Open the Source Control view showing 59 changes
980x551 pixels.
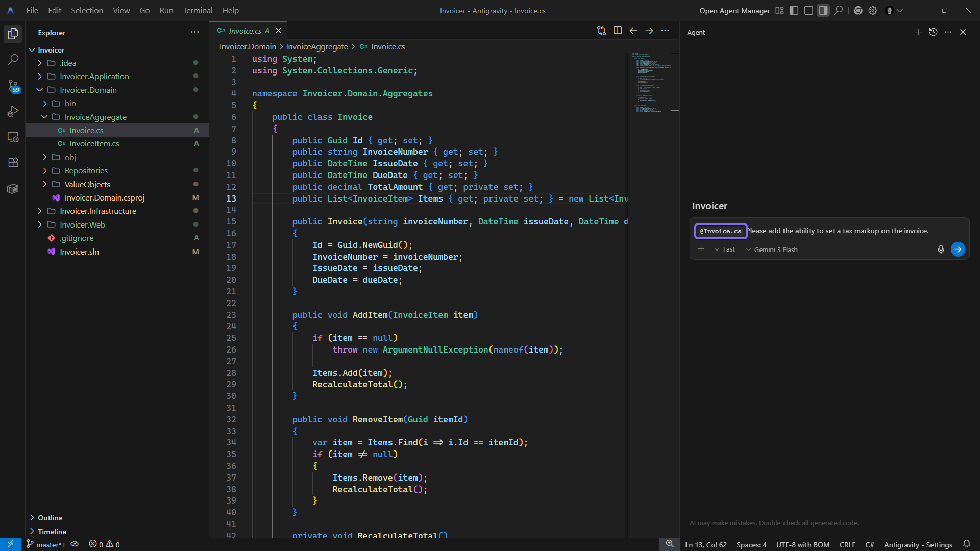pos(14,86)
